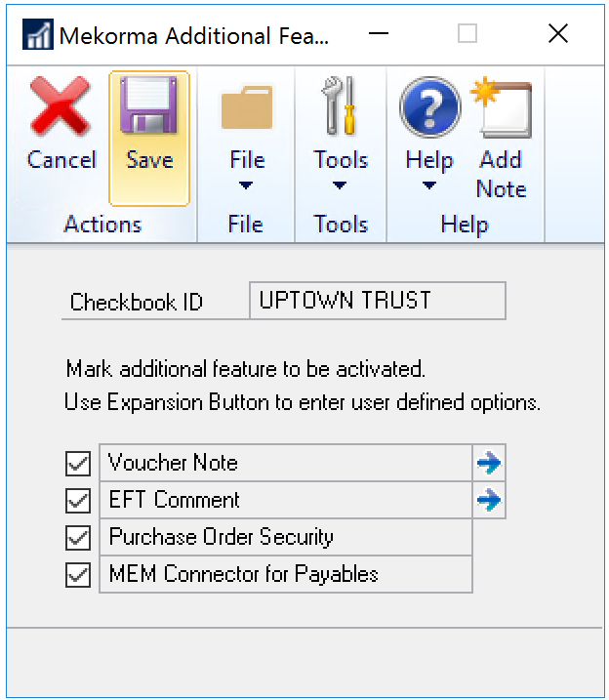This screenshot has width=609, height=700.
Task: Expand the Tools dropdown arrow
Action: [340, 185]
